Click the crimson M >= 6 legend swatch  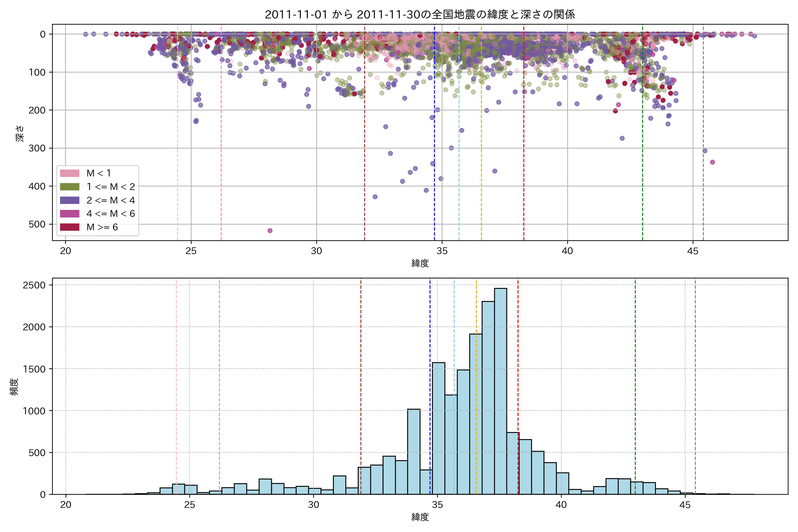click(70, 227)
